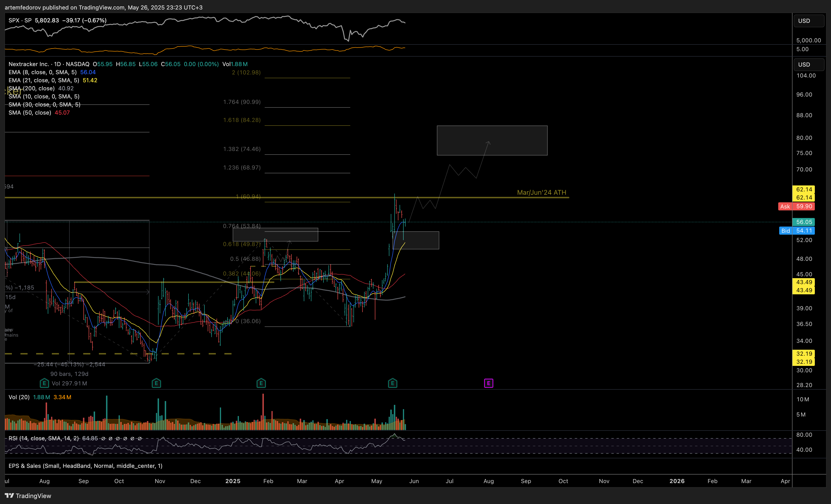Image resolution: width=831 pixels, height=504 pixels.
Task: Click the Fib level 0 (36.06) label
Action: click(x=248, y=321)
